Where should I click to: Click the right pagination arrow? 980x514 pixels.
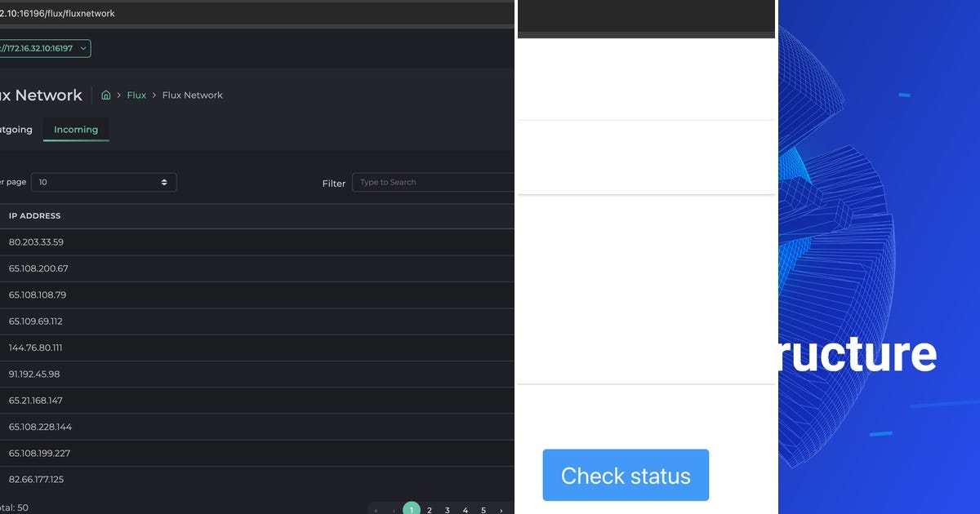[x=500, y=509]
